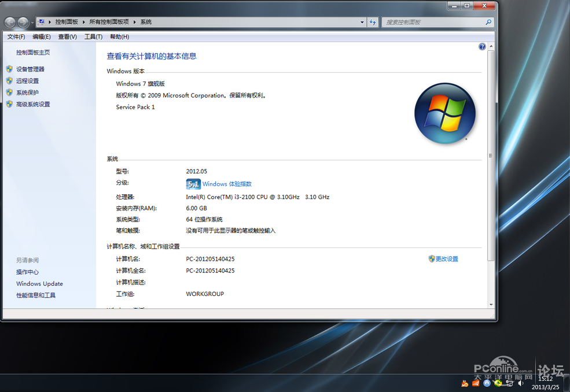The width and height of the screenshot is (570, 392).
Task: Select the 控制面板 breadcrumb
Action: [x=67, y=22]
